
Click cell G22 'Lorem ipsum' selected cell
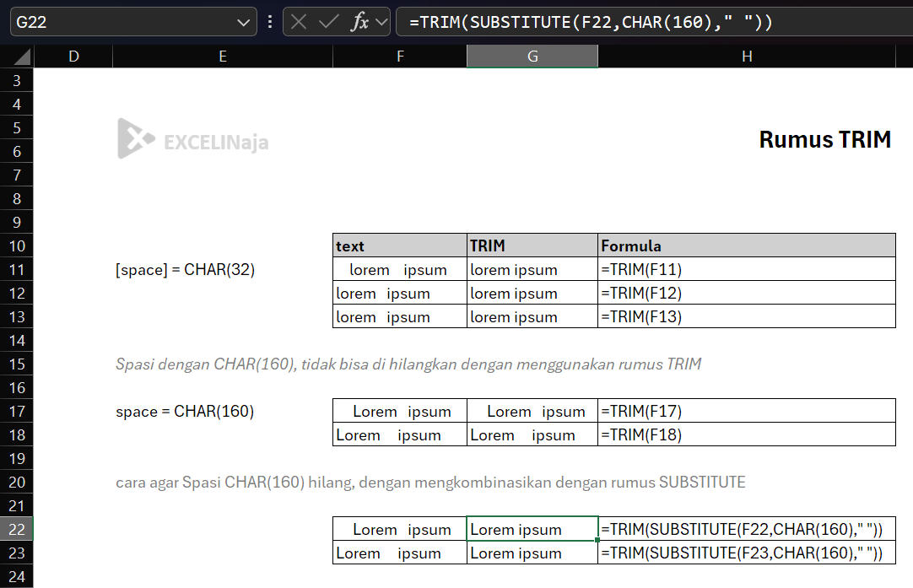532,529
